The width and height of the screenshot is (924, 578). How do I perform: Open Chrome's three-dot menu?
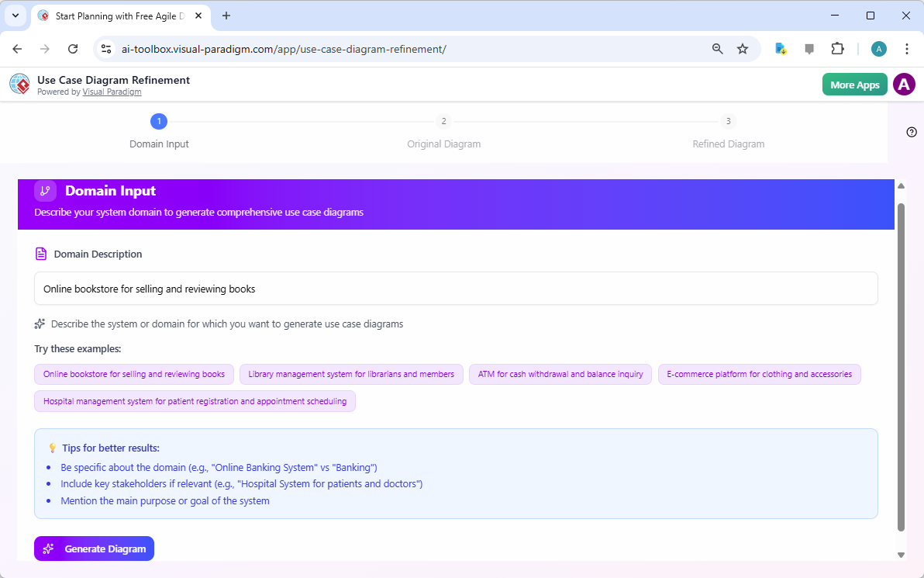pyautogui.click(x=907, y=48)
